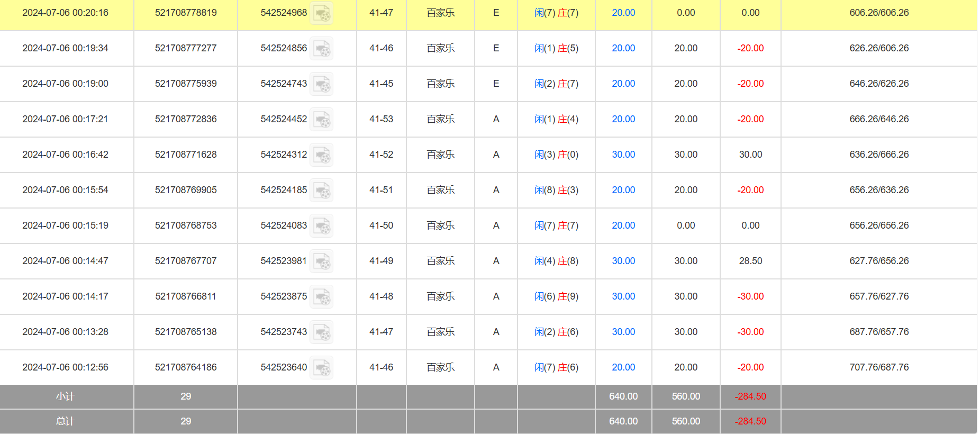
Task: Play video replay for round 542524312
Action: pyautogui.click(x=321, y=155)
